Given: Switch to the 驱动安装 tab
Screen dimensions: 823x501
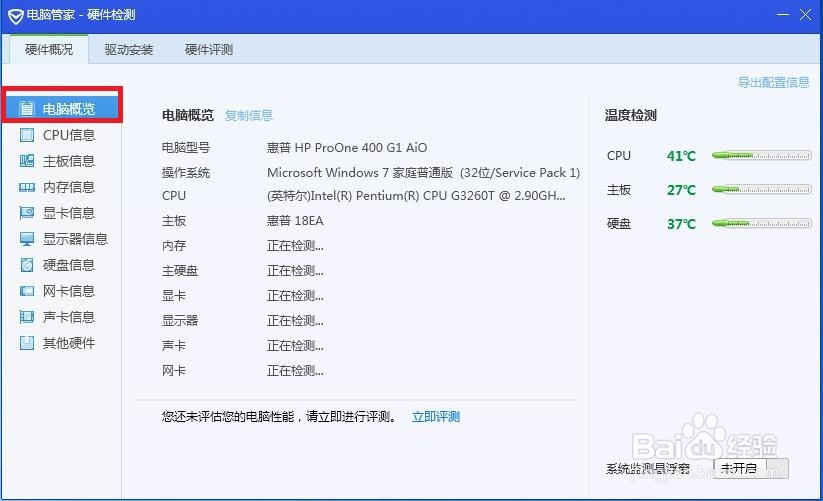Looking at the screenshot, I should pyautogui.click(x=129, y=50).
